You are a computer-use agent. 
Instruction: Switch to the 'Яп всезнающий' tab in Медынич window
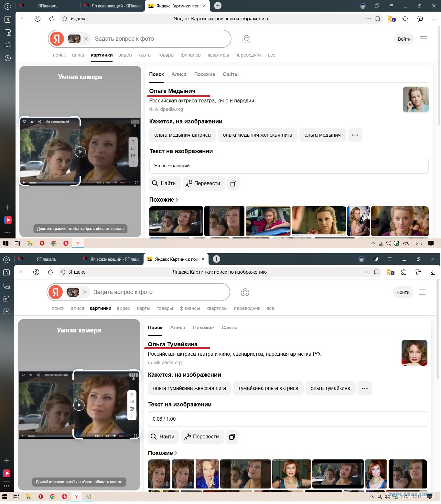(x=113, y=6)
